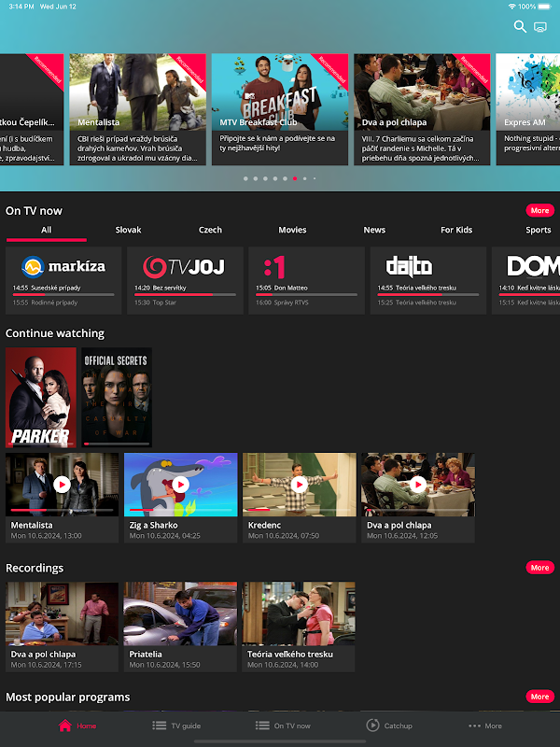
Task: Open MTV Breakfast Club banner card
Action: click(x=280, y=109)
